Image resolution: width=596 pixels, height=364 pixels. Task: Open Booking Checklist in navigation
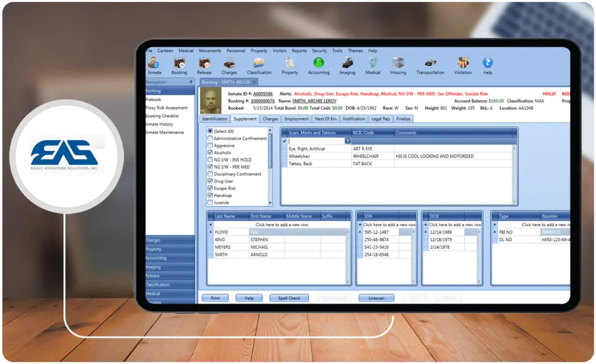162,116
